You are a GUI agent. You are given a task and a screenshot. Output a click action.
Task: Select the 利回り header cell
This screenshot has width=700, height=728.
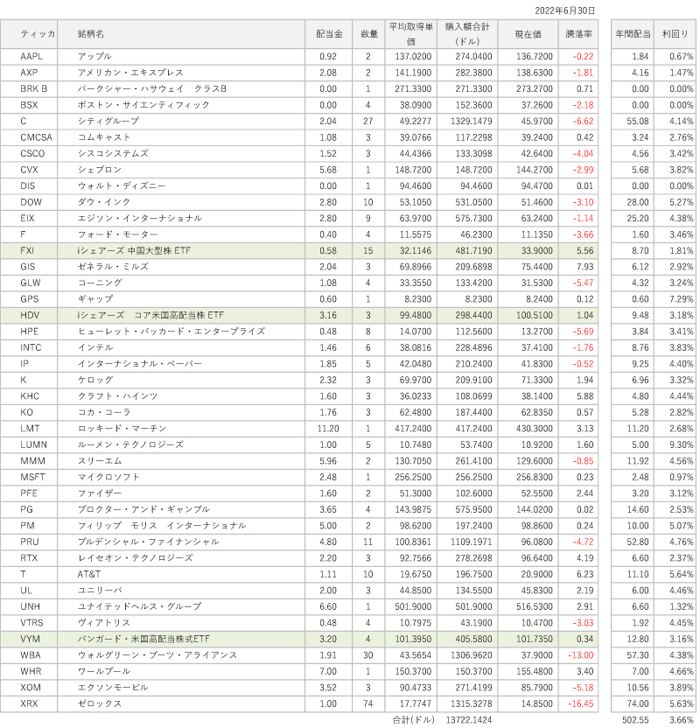(675, 34)
